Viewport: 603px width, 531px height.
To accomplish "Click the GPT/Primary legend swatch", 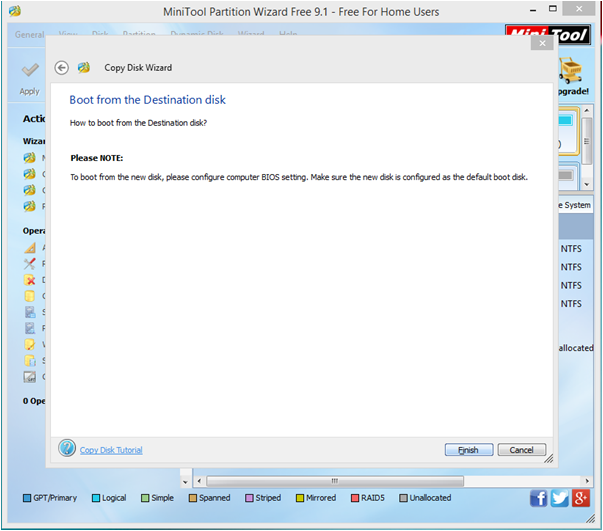I will point(27,498).
